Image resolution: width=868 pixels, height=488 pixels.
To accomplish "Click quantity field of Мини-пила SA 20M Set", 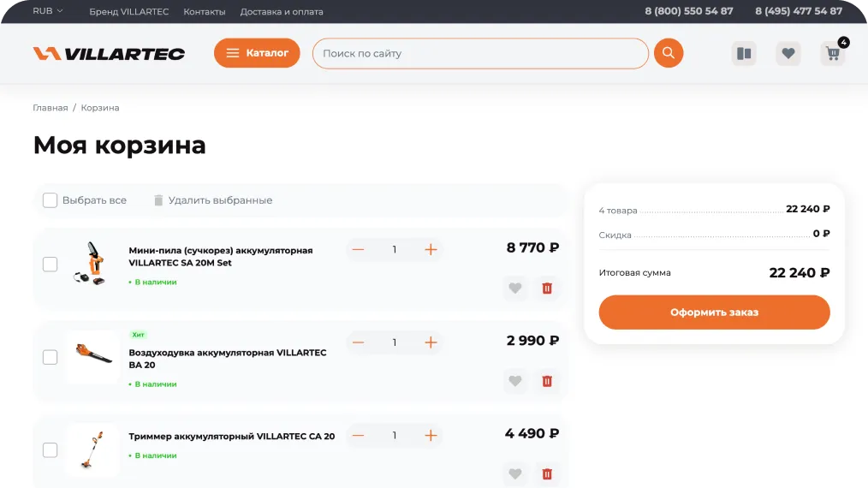I will point(394,249).
